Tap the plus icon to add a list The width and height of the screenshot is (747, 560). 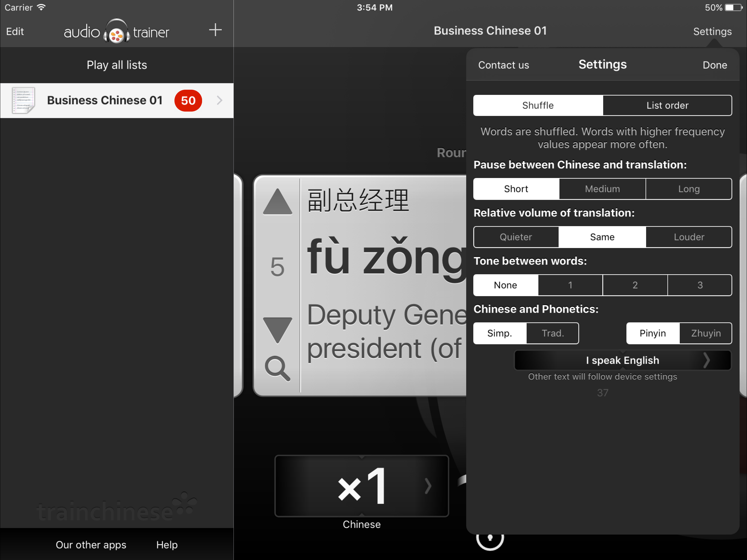[x=215, y=30]
